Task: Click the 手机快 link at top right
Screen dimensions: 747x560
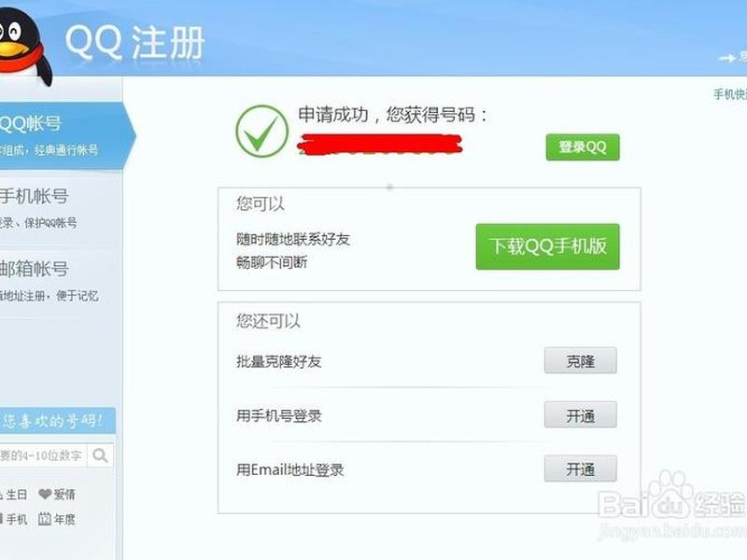Action: click(x=730, y=94)
